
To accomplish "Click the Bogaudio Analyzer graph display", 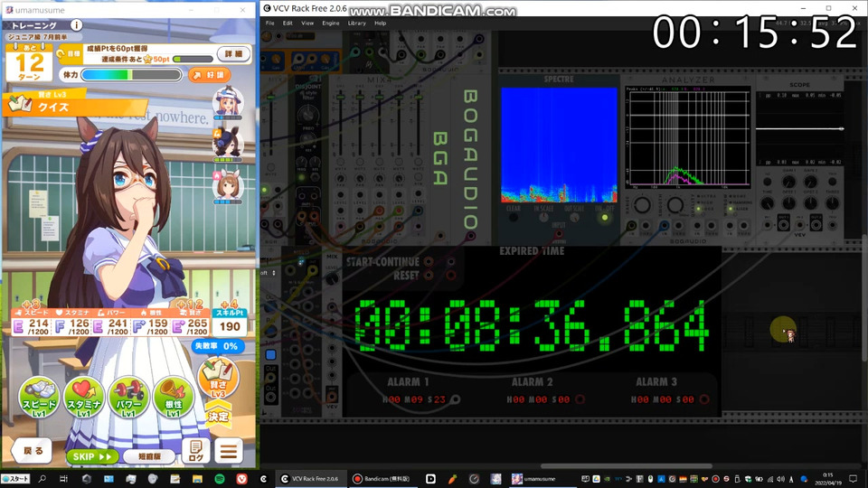I will click(x=688, y=137).
